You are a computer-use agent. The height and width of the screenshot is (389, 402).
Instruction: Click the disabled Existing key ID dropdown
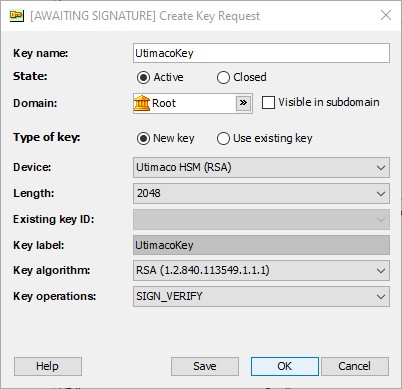261,219
